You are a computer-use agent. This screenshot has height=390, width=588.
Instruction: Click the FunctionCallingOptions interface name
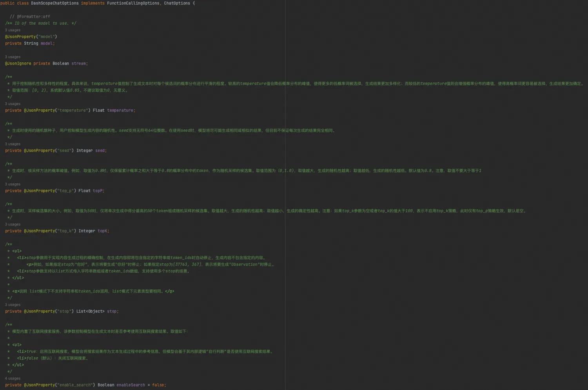[133, 3]
